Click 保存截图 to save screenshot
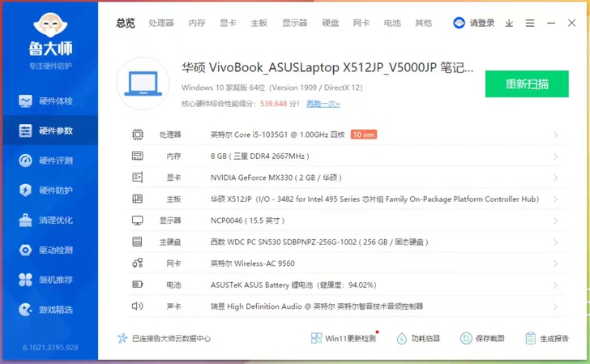590x364 pixels. coord(482,338)
